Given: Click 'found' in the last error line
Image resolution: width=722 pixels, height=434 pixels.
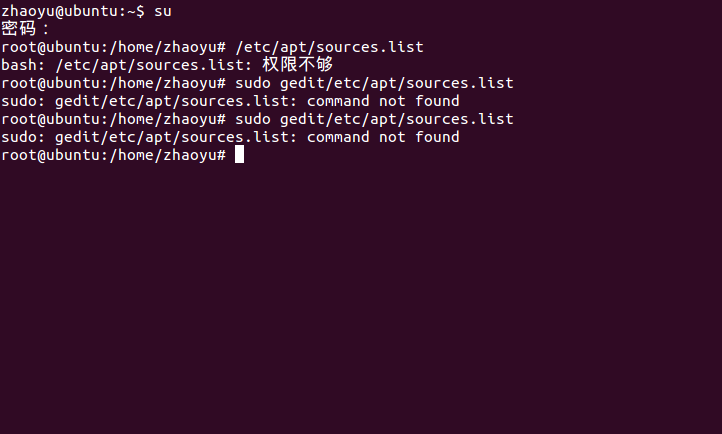Looking at the screenshot, I should pos(437,137).
